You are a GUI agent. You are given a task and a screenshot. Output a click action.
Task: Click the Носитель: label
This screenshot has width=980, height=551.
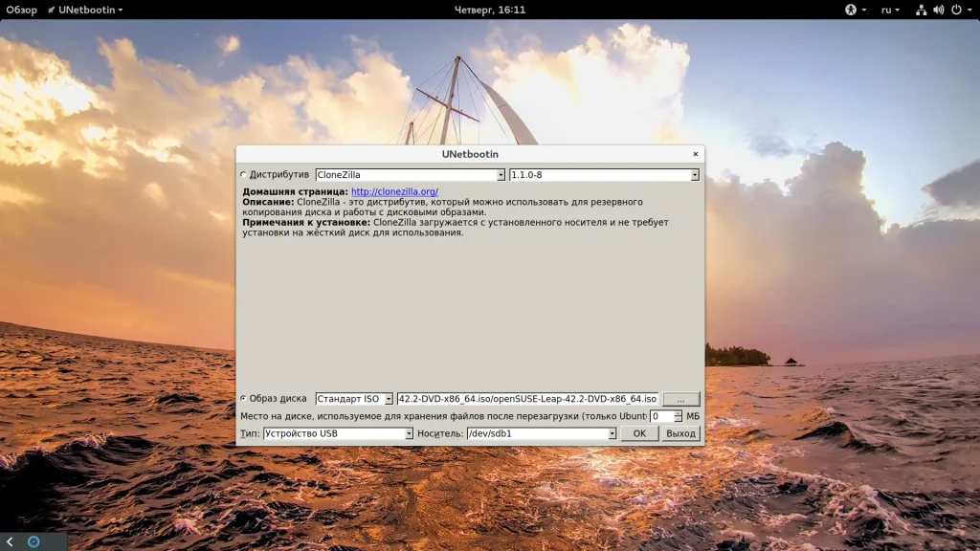tap(440, 433)
